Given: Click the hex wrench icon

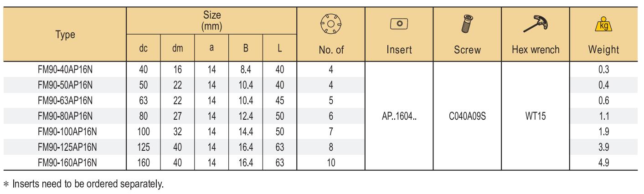Looking at the screenshot, I should 536,23.
